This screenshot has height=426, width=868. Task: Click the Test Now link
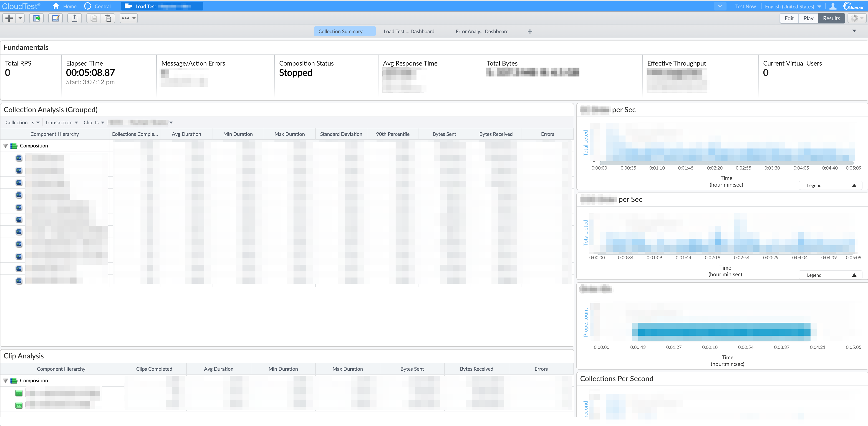click(745, 6)
